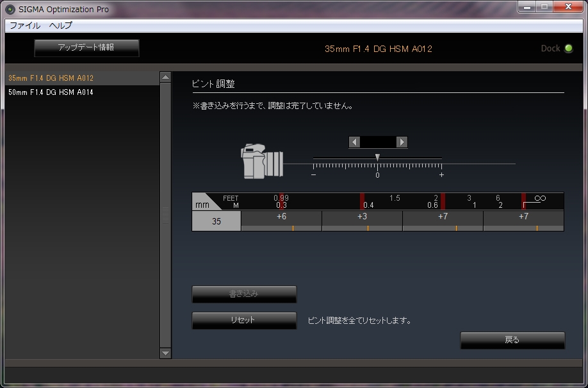Click the minus mark on focus scale
The width and height of the screenshot is (588, 388).
click(x=313, y=175)
